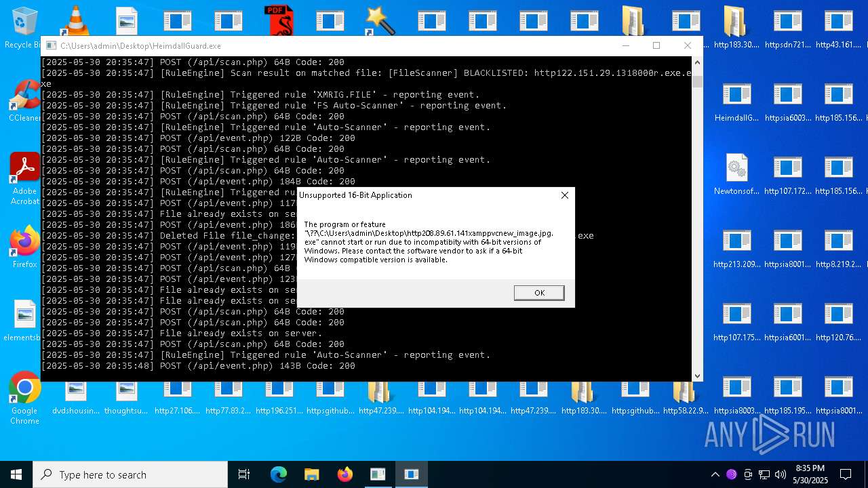Click the purple circle tray icon

[x=731, y=474]
